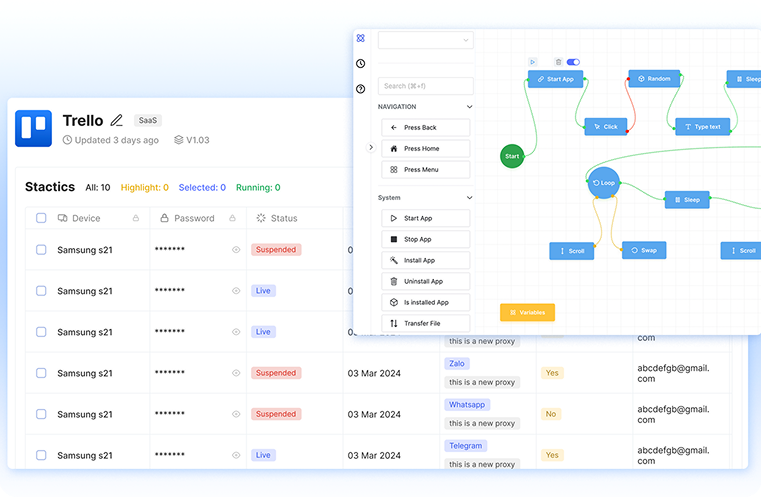This screenshot has width=761, height=497.
Task: Select the Swap node on canvas
Action: coord(644,250)
